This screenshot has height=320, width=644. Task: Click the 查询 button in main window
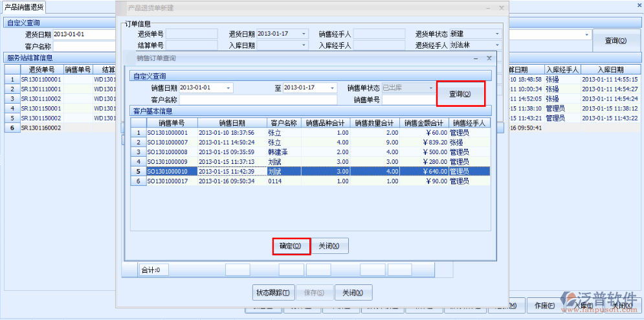pyautogui.click(x=615, y=41)
